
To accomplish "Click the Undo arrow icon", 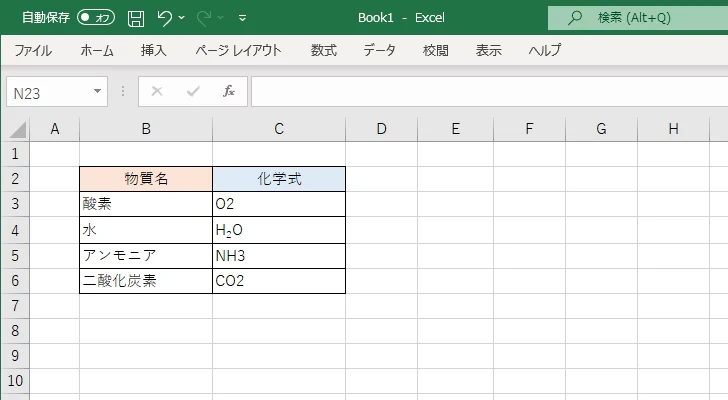I will [x=164, y=18].
